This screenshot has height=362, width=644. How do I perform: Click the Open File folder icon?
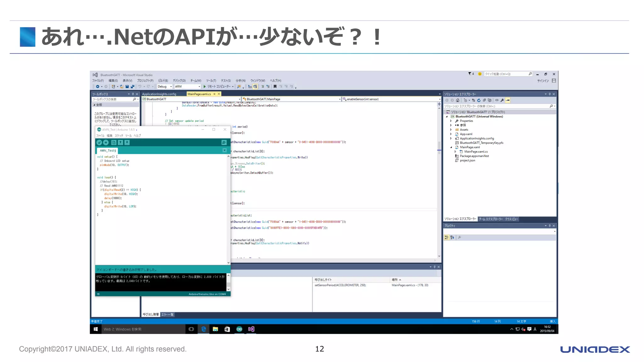click(x=122, y=86)
